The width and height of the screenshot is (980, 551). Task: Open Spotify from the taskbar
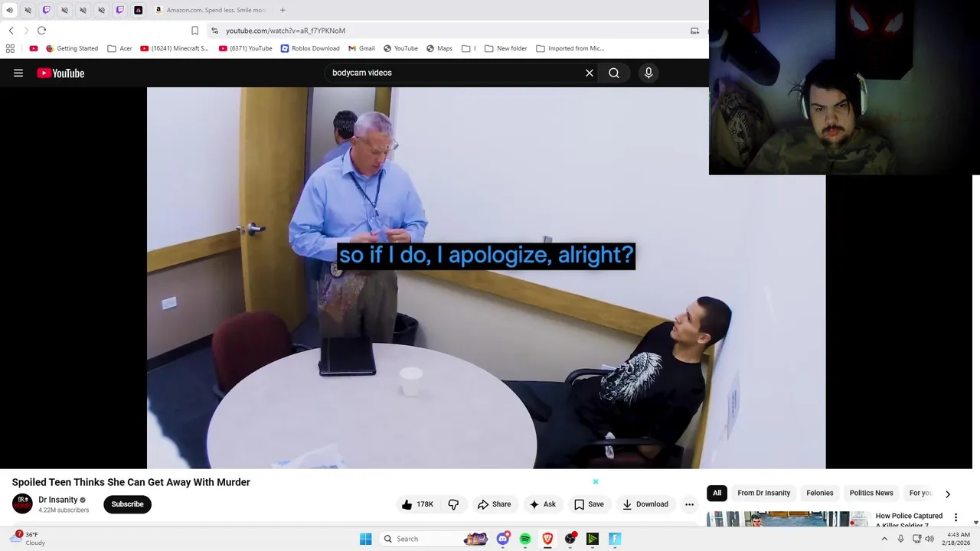(x=525, y=539)
